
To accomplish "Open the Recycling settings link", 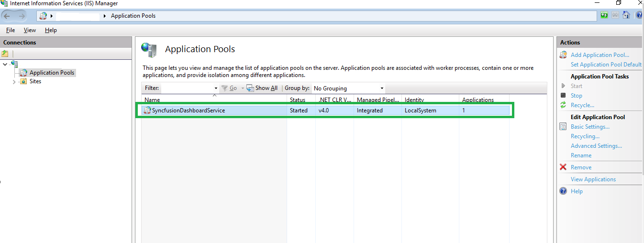I will [585, 136].
